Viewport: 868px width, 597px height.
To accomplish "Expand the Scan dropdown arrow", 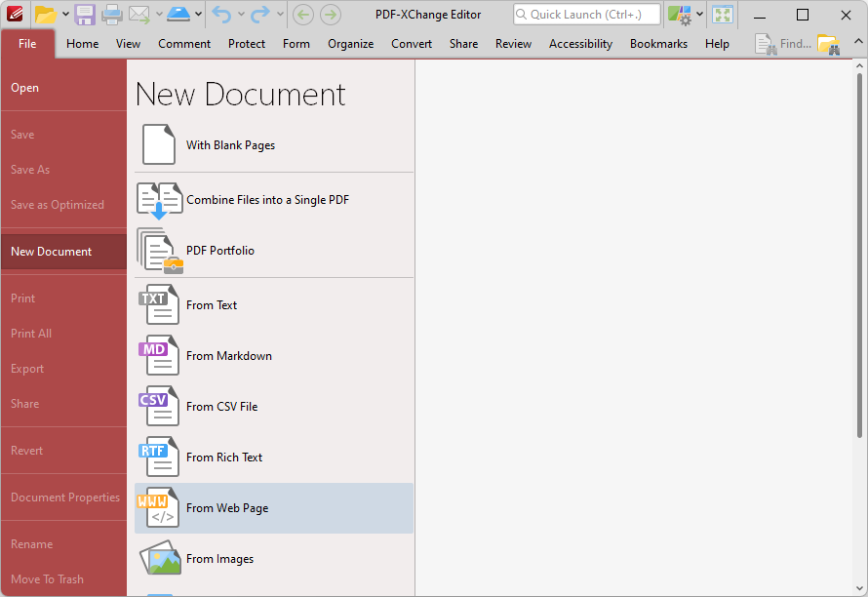I will 198,15.
